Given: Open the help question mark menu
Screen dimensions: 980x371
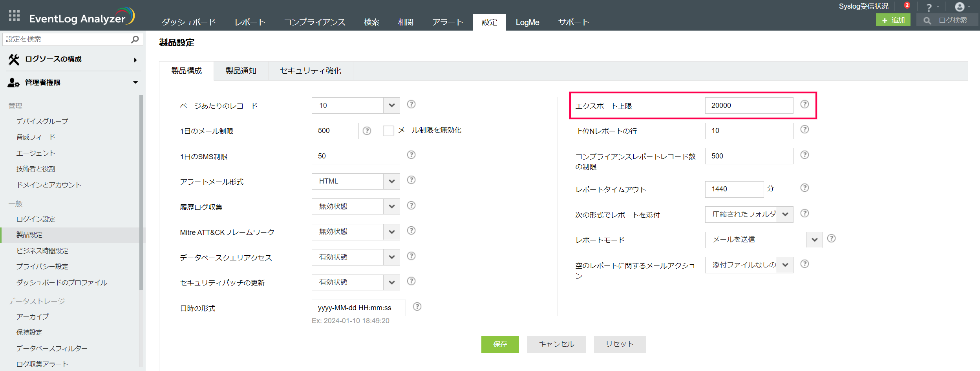Looking at the screenshot, I should pyautogui.click(x=929, y=8).
